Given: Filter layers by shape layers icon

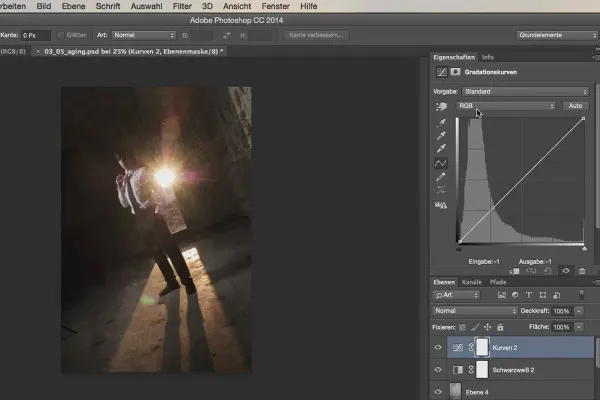Looking at the screenshot, I should coord(543,295).
